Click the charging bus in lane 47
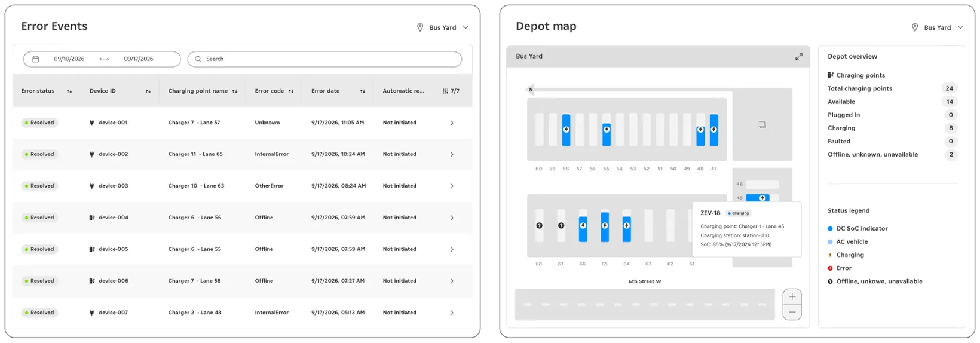 tap(714, 130)
